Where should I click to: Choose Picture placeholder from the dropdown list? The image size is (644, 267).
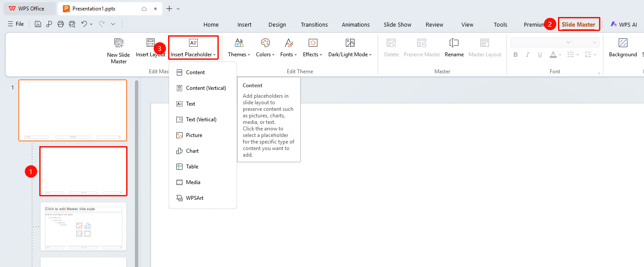coord(203,135)
